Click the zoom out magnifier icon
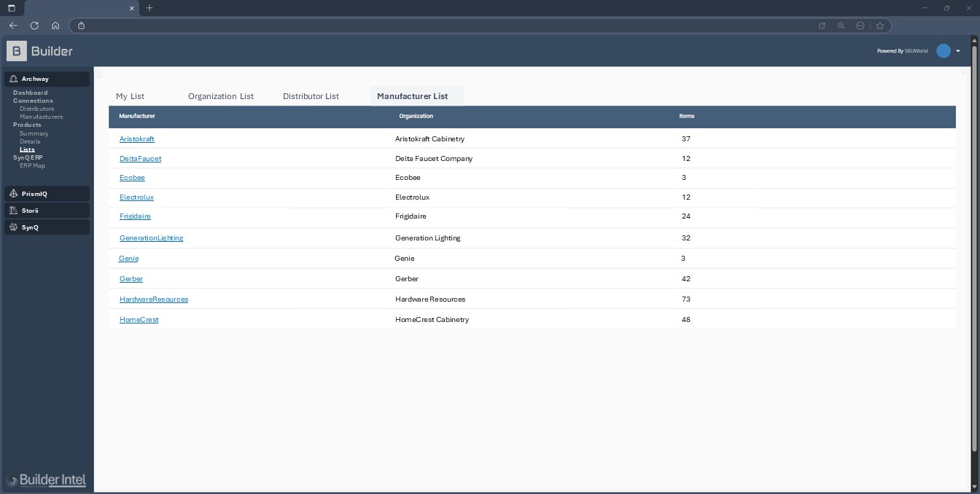Image resolution: width=980 pixels, height=494 pixels. point(841,26)
